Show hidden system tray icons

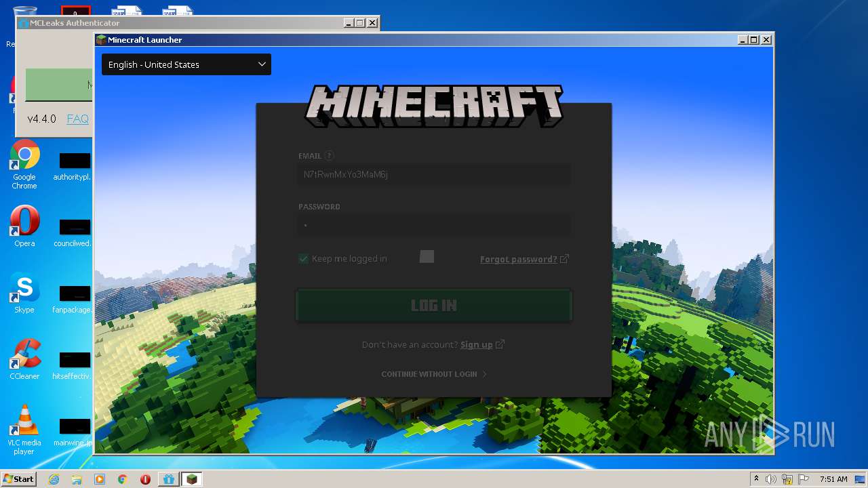coord(756,479)
